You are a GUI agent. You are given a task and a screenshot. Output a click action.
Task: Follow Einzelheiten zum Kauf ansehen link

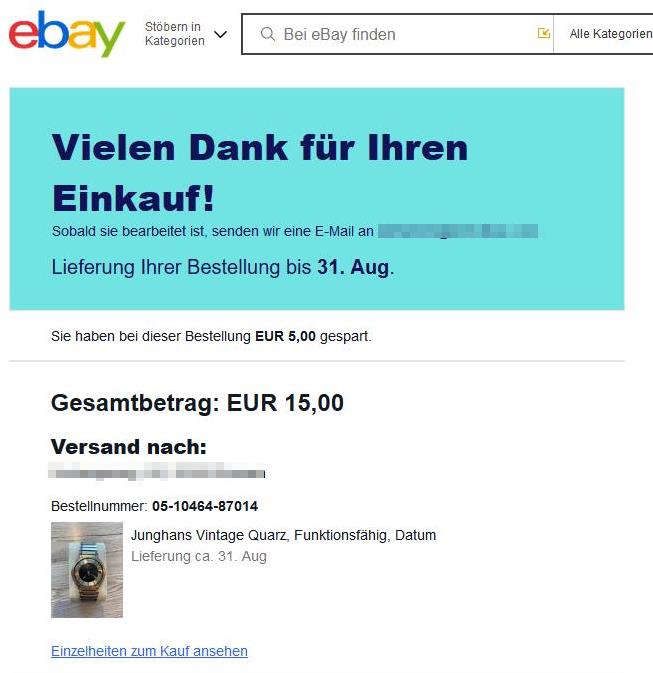[x=149, y=651]
